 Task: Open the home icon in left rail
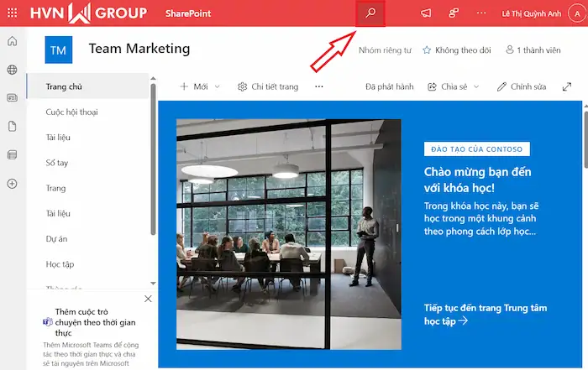click(x=12, y=41)
